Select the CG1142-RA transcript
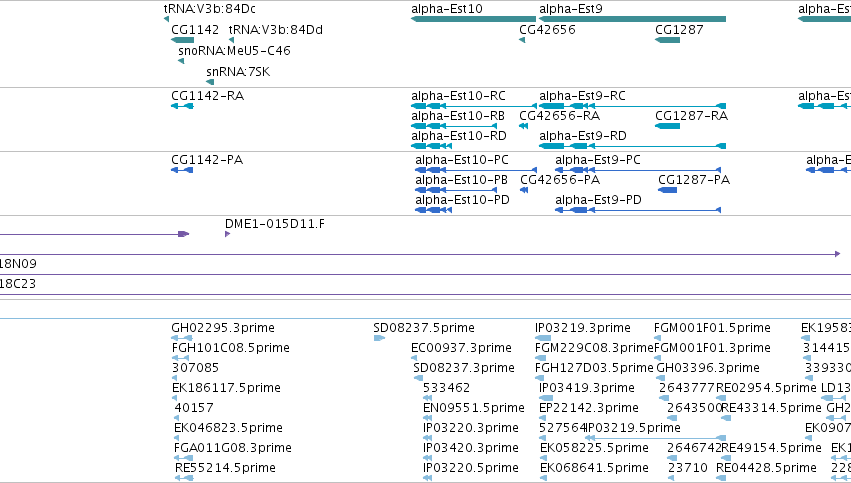This screenshot has height=483, width=851. (207, 96)
